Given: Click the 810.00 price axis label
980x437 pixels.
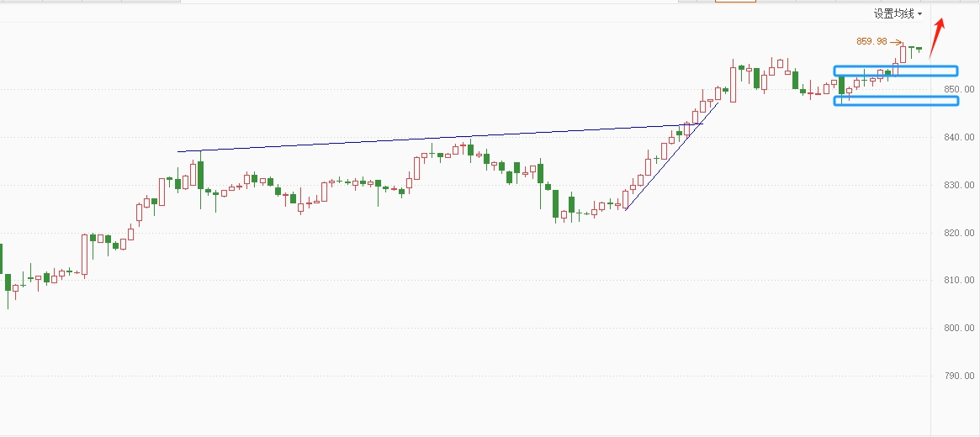Looking at the screenshot, I should 959,280.
